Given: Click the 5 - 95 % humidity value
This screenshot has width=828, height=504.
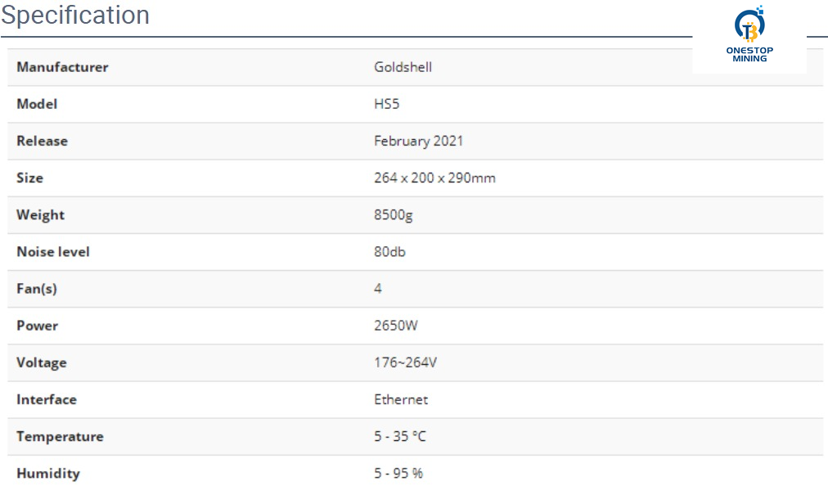Looking at the screenshot, I should click(398, 473).
